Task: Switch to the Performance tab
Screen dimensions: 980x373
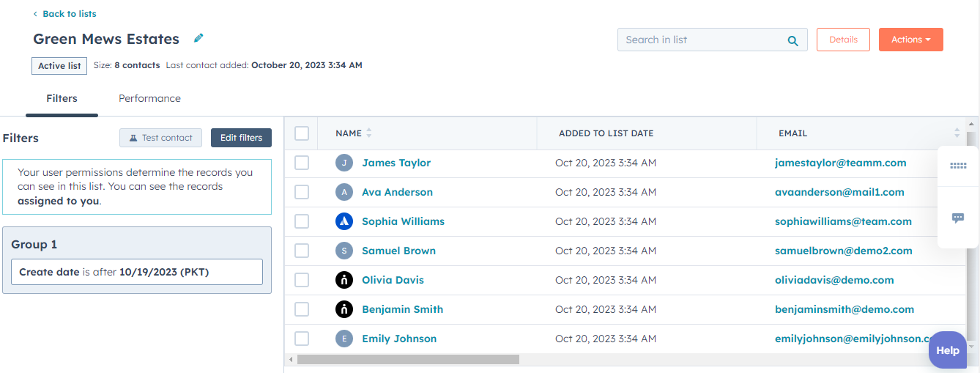Action: pos(149,98)
